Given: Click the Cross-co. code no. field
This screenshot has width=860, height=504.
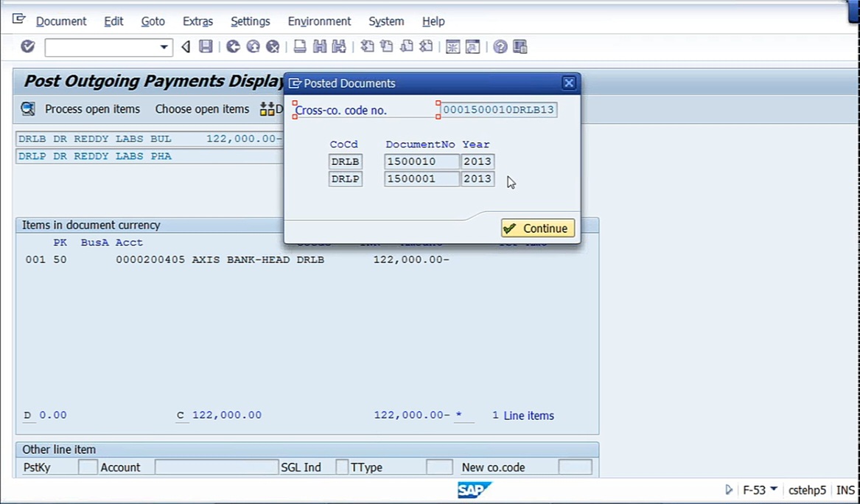Looking at the screenshot, I should [x=499, y=110].
